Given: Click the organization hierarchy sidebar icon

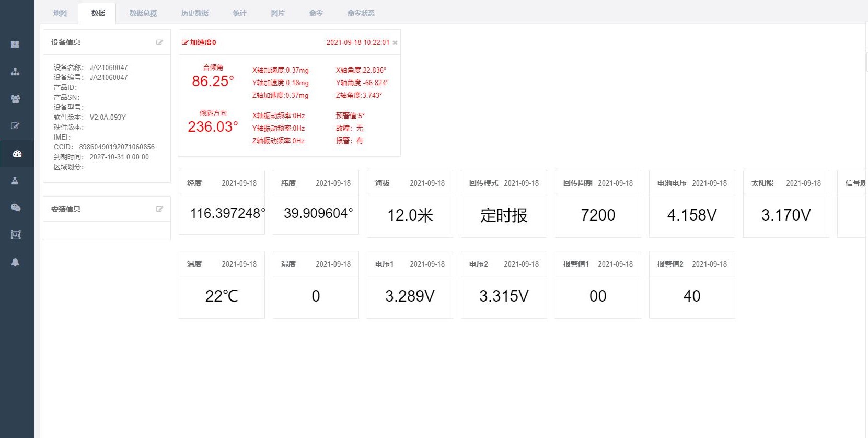Looking at the screenshot, I should coord(15,72).
